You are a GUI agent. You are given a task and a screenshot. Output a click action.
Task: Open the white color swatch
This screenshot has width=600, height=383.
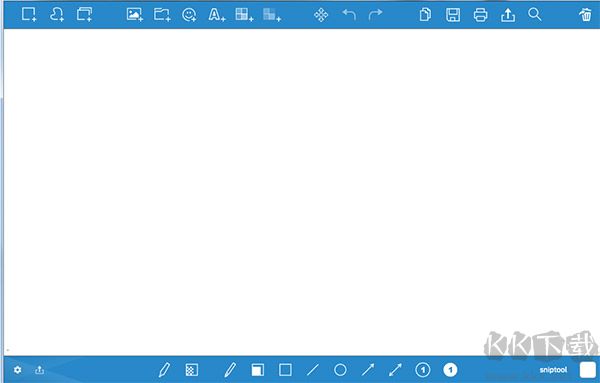pos(588,370)
